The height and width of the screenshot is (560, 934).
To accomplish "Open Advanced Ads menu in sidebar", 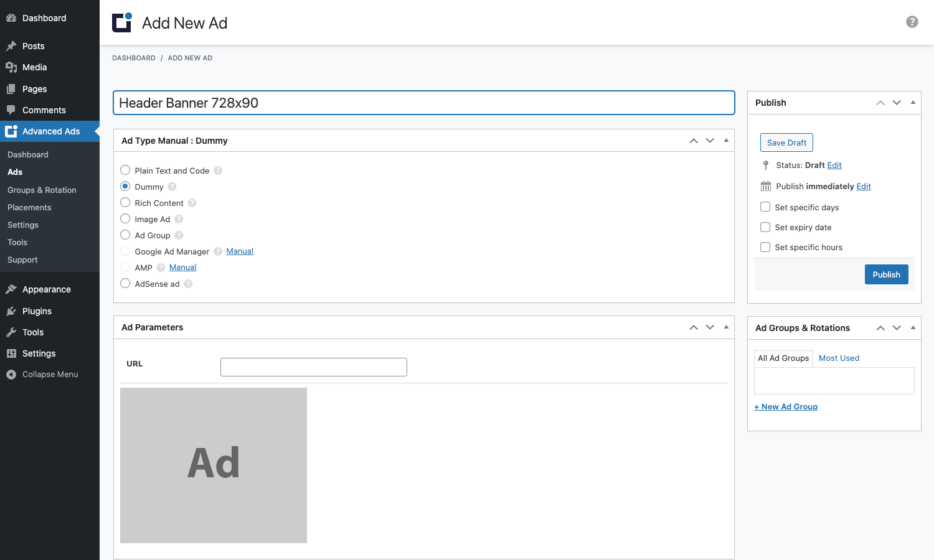I will [x=50, y=131].
